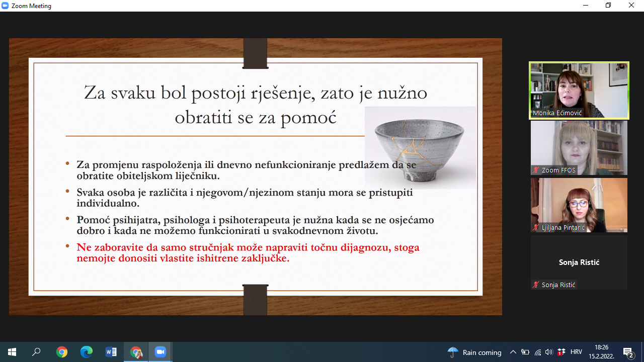Open the notification center with 2 alerts
The width and height of the screenshot is (644, 362).
pyautogui.click(x=628, y=352)
